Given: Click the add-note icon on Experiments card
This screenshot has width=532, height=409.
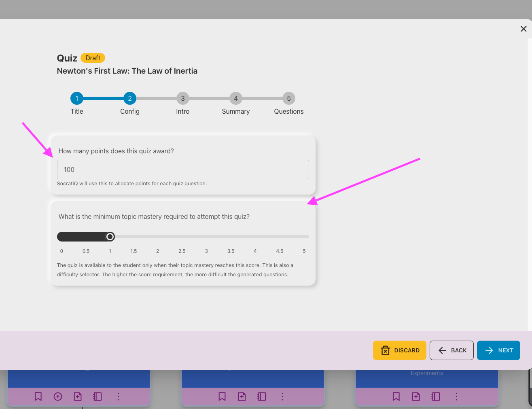Looking at the screenshot, I should (x=416, y=396).
